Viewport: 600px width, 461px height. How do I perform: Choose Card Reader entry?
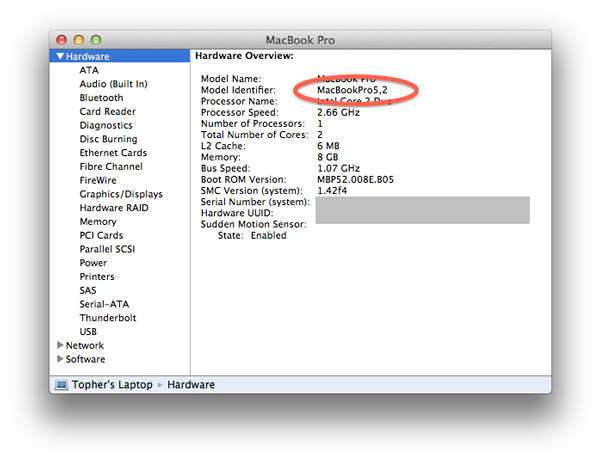tap(108, 112)
